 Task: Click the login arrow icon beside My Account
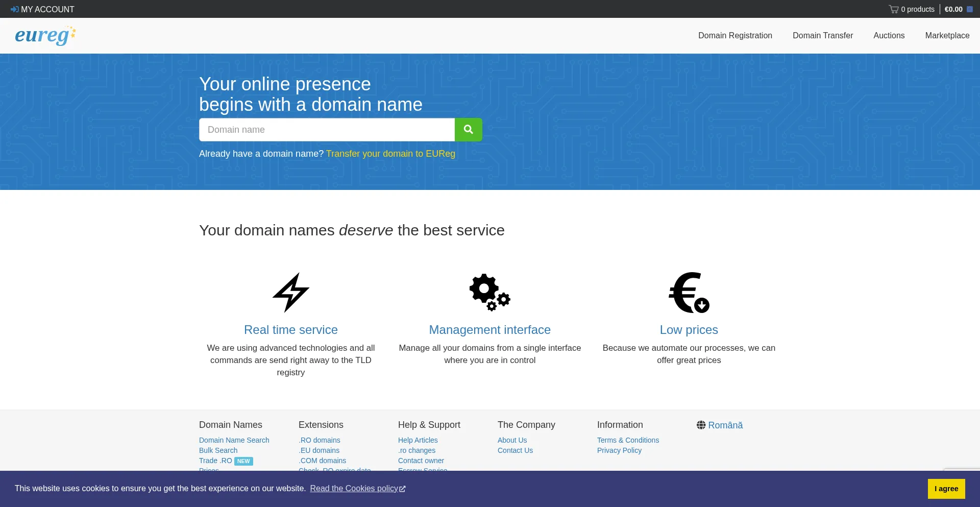14,9
